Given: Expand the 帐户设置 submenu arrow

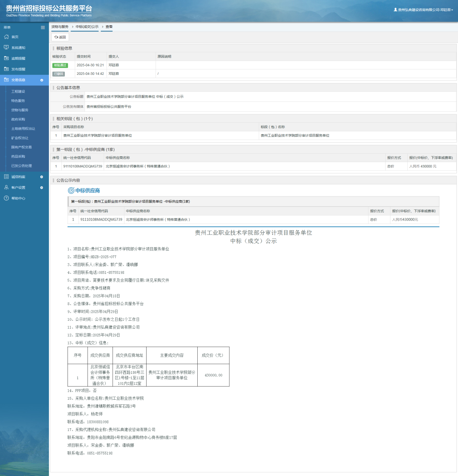Looking at the screenshot, I should [x=42, y=188].
